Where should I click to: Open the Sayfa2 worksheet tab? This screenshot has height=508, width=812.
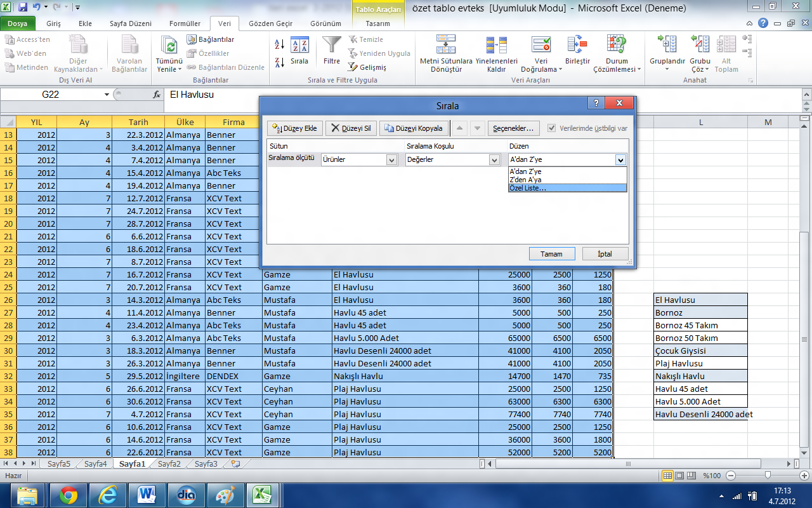[x=169, y=464]
